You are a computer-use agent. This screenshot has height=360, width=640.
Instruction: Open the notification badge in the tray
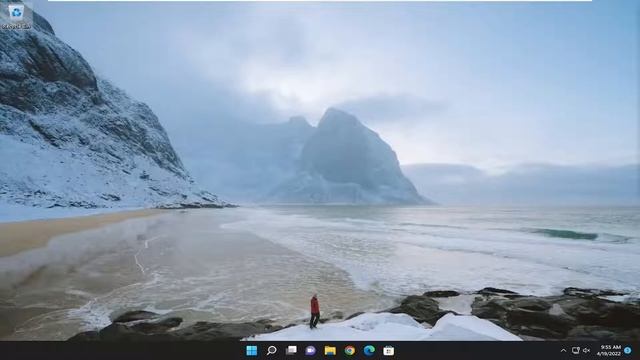[x=628, y=351]
